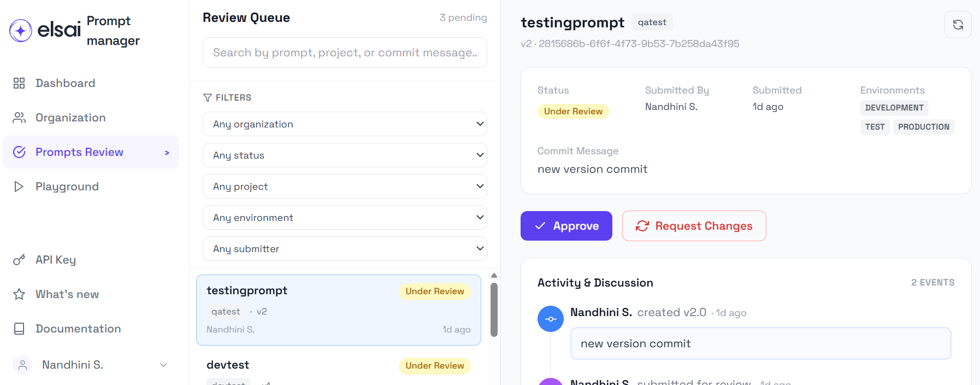980x385 pixels.
Task: Click the API Key key icon
Action: [19, 260]
